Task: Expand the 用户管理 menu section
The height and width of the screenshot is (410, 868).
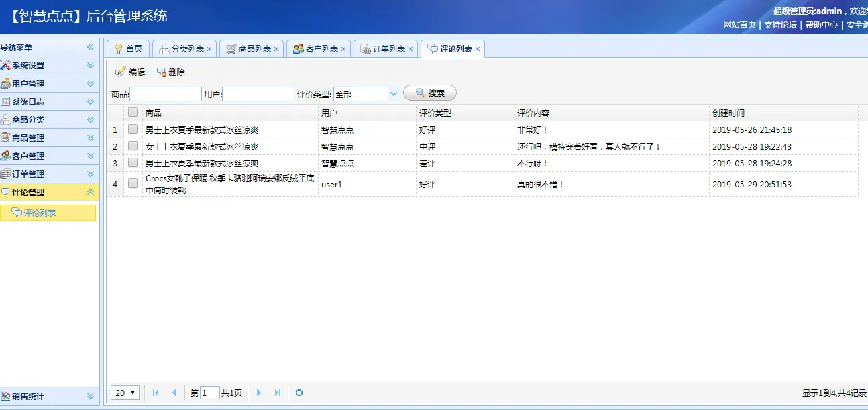Action: pos(91,83)
